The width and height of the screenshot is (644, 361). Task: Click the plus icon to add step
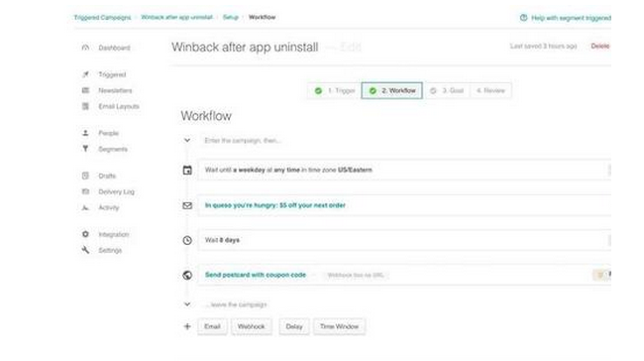[x=187, y=326]
